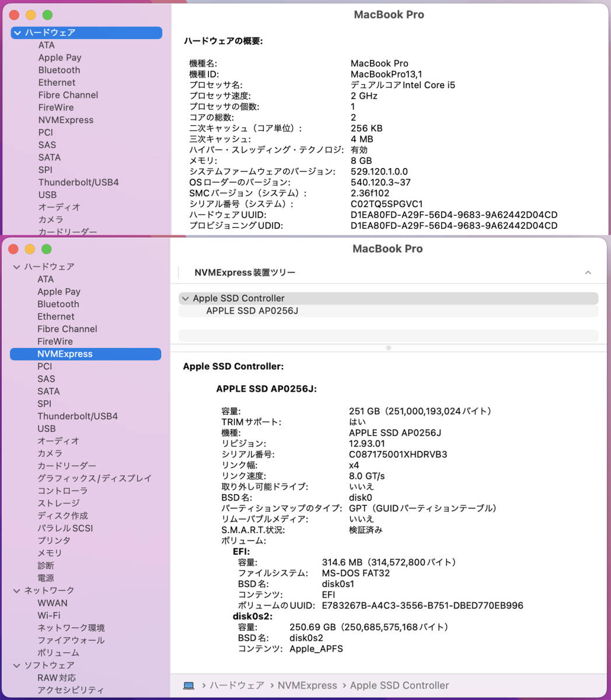Click ハードウェア in the bottom path bar
Image resolution: width=611 pixels, height=700 pixels.
pos(237,685)
